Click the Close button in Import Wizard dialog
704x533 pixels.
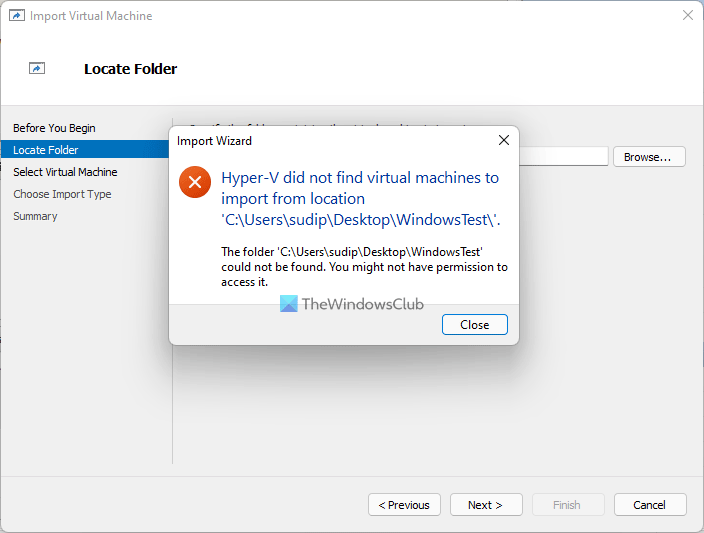[475, 325]
